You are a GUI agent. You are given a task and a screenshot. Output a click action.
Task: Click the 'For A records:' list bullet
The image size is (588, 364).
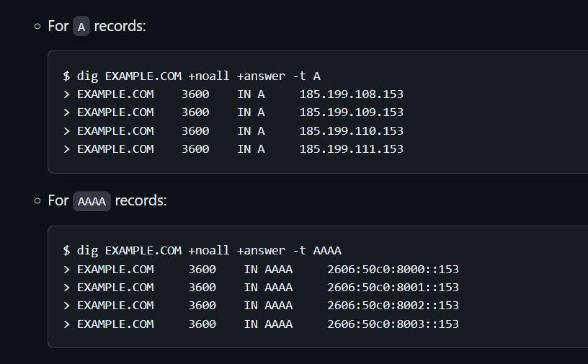(37, 26)
